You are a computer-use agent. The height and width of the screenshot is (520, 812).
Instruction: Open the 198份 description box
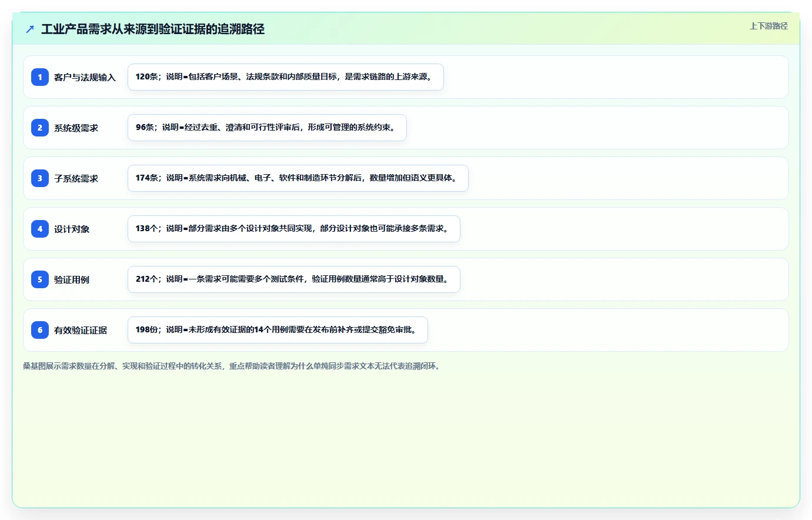click(x=278, y=330)
